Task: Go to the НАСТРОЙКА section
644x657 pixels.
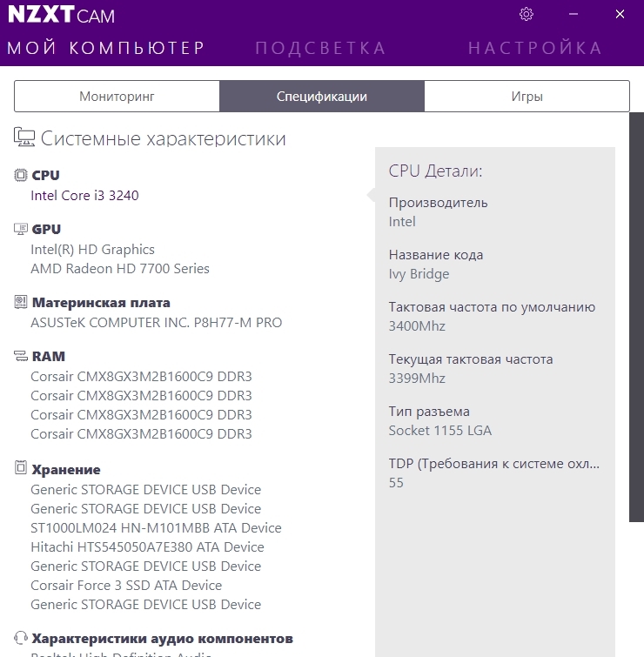Action: click(535, 48)
